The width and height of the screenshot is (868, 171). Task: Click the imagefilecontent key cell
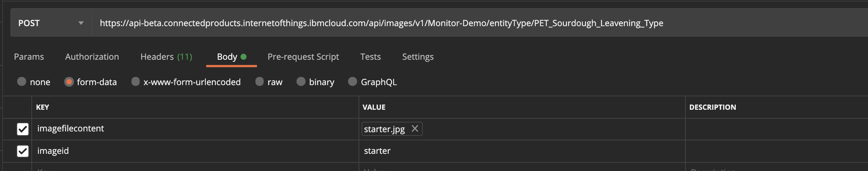point(195,129)
